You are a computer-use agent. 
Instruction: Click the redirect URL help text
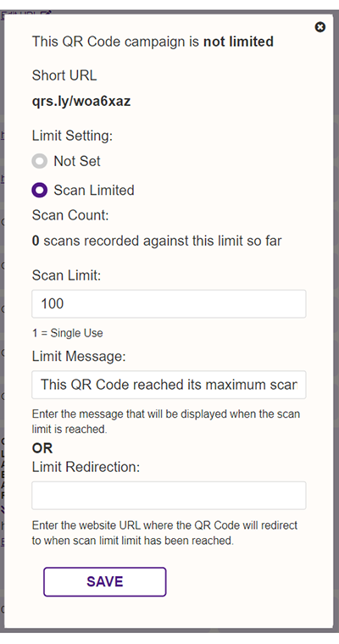[164, 533]
